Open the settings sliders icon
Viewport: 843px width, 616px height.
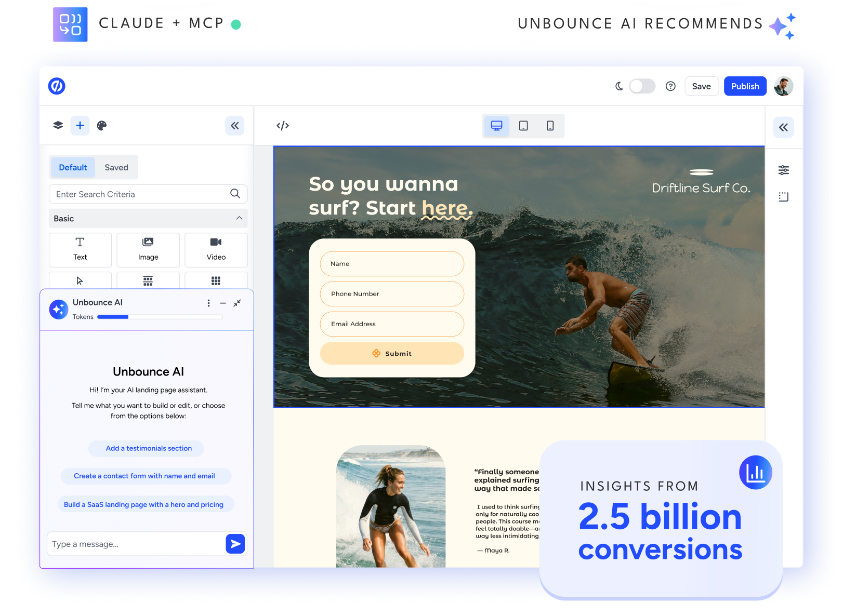pos(784,170)
